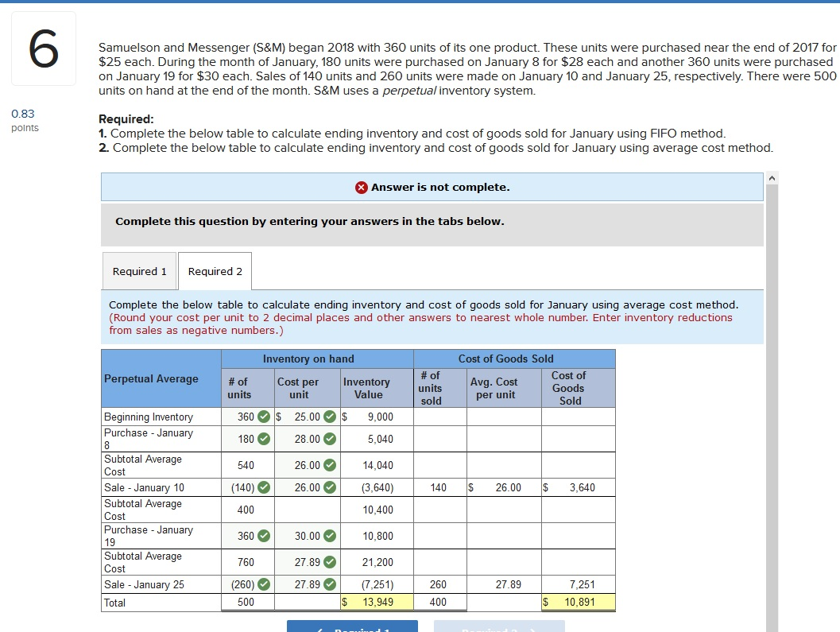Click checkmark next to 27.89 subtotal cost
Viewport: 840px width, 632px height.
[x=329, y=562]
